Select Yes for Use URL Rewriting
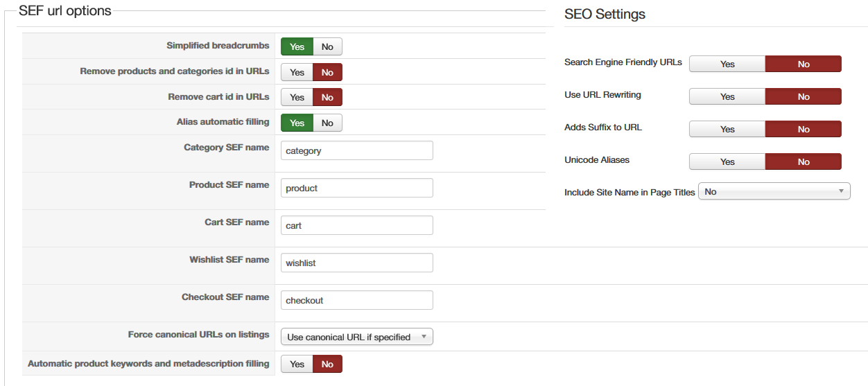 [x=727, y=96]
